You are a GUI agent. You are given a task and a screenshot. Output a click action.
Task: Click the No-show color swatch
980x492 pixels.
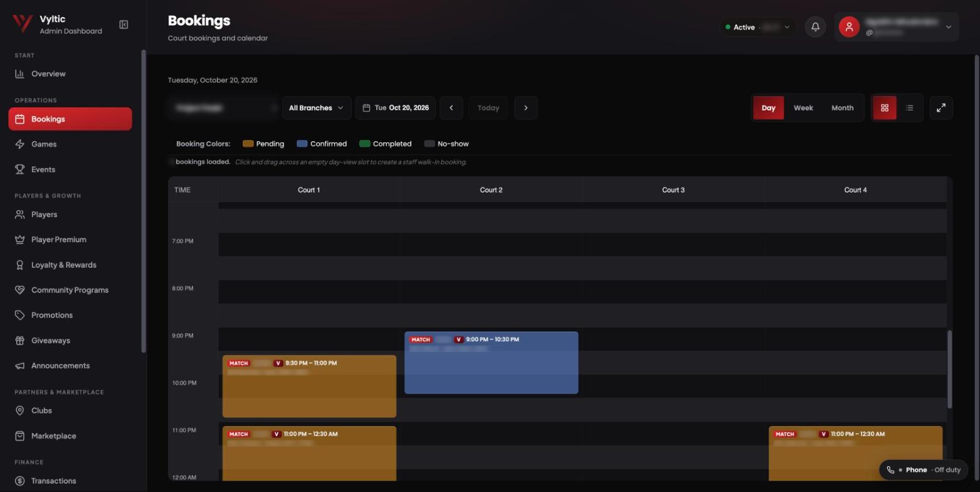429,144
